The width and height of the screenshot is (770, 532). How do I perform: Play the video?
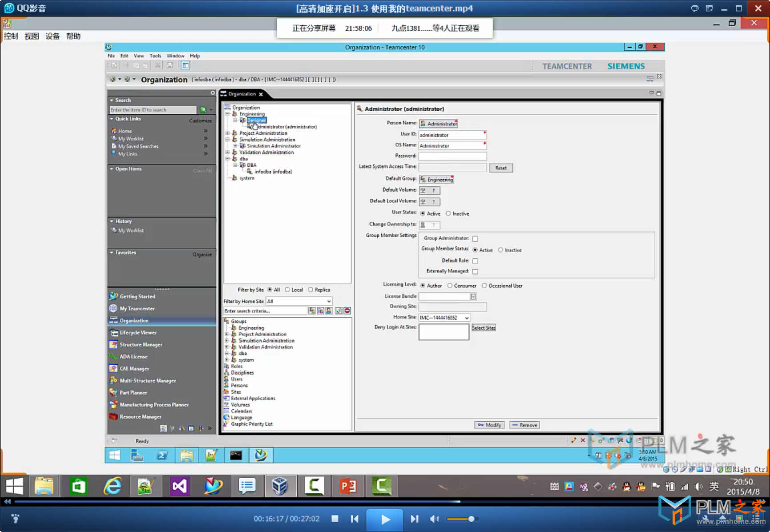tap(385, 519)
